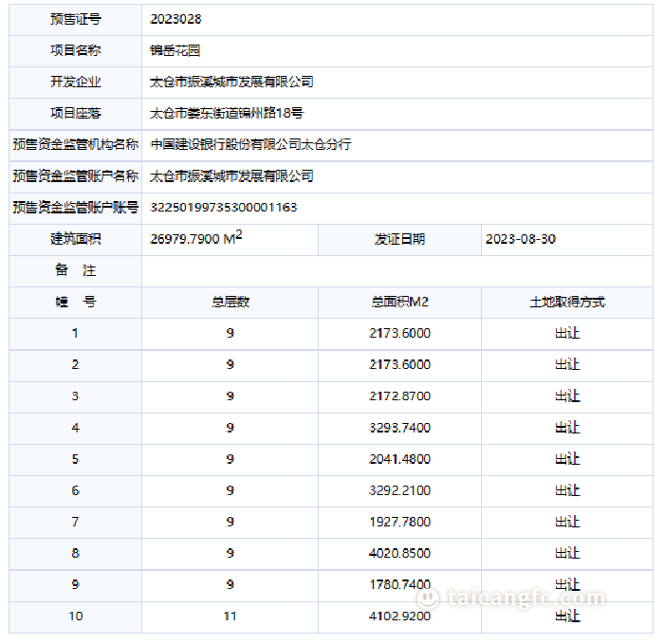Click the 发证日期 label
Screen dimensions: 664x644
click(399, 239)
